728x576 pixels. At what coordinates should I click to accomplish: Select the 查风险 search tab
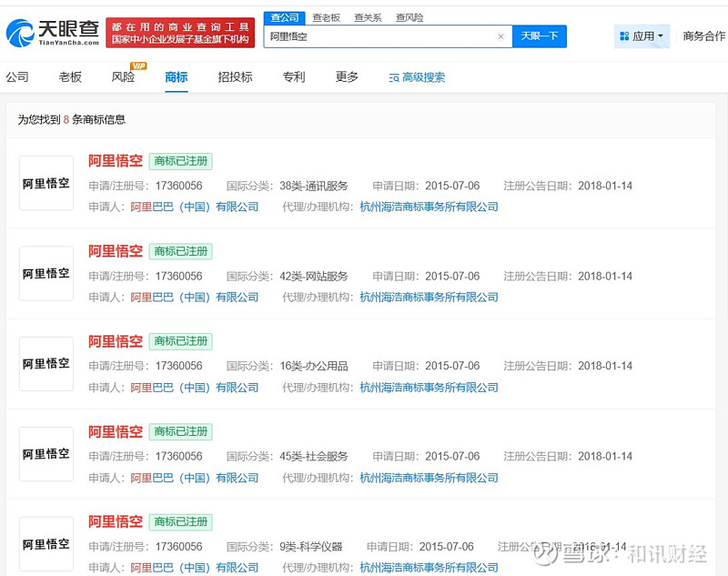pyautogui.click(x=409, y=17)
